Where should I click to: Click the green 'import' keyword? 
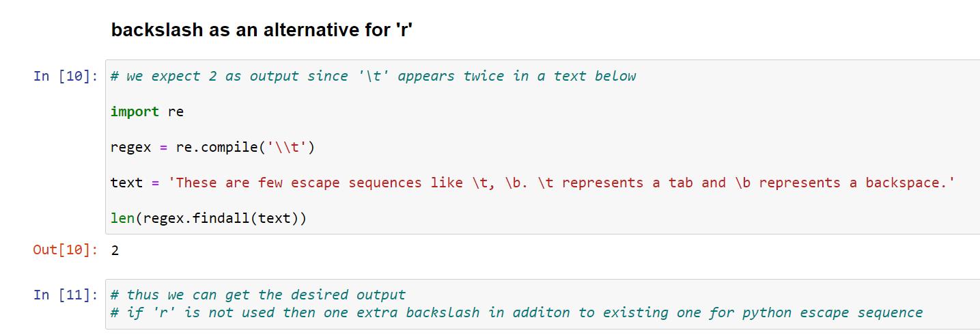[x=135, y=111]
